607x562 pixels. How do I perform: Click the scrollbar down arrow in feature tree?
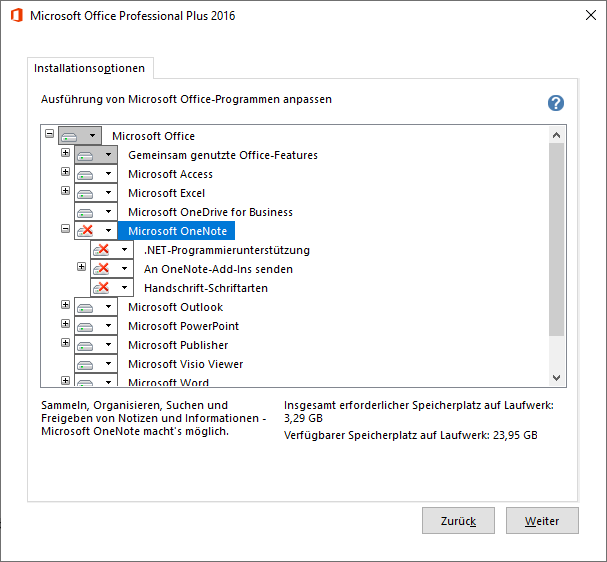tap(556, 377)
